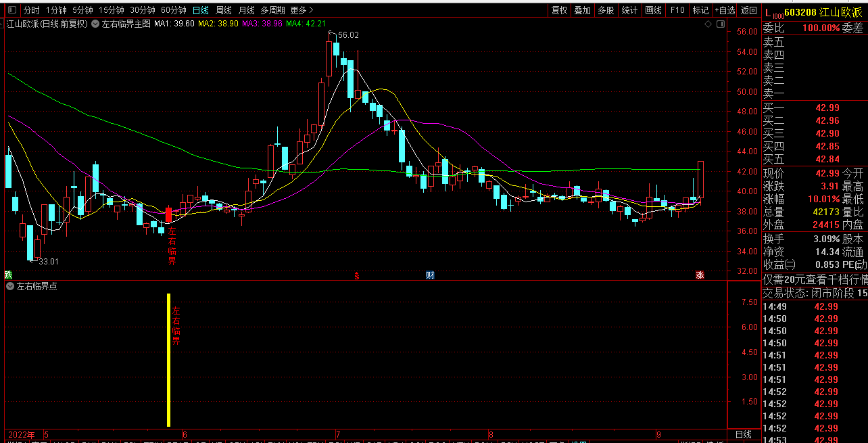Viewport: 868px width, 443px height.
Task: Click the small square icon beside diamond
Action: [719, 24]
